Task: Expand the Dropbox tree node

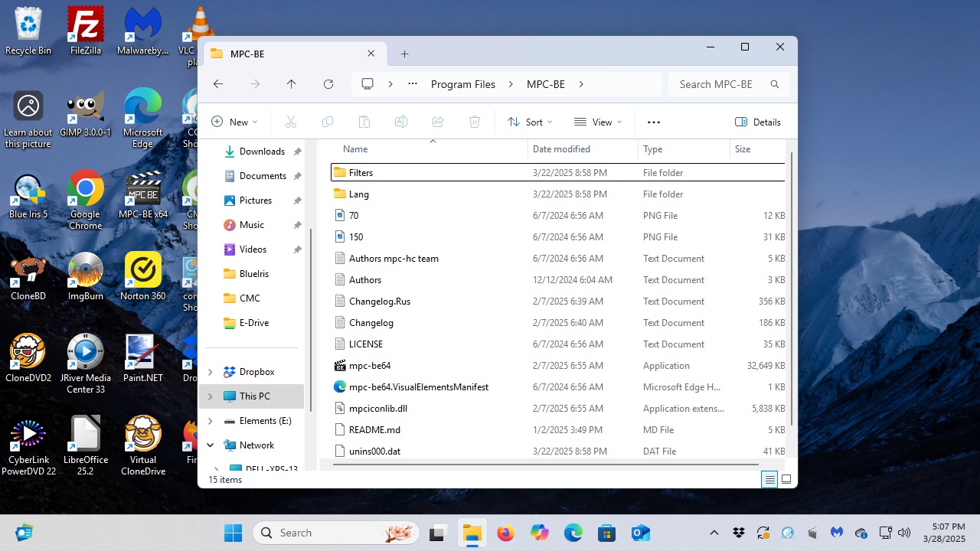Action: [x=211, y=372]
